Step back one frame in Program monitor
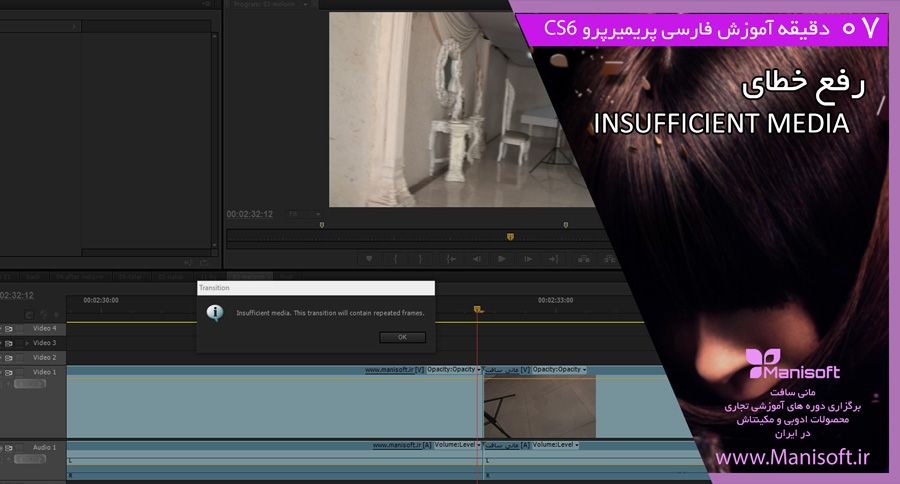This screenshot has width=900, height=484. 476,259
